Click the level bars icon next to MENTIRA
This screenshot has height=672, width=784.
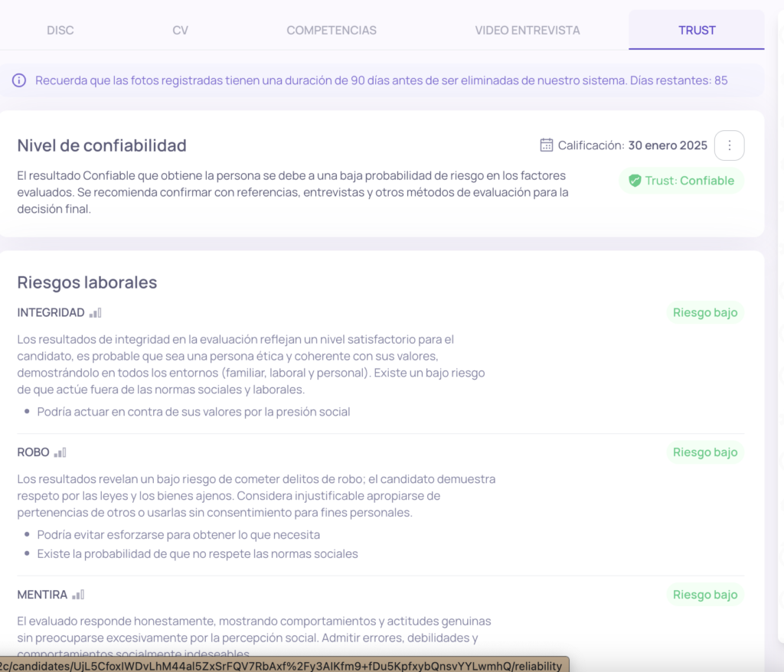click(78, 595)
